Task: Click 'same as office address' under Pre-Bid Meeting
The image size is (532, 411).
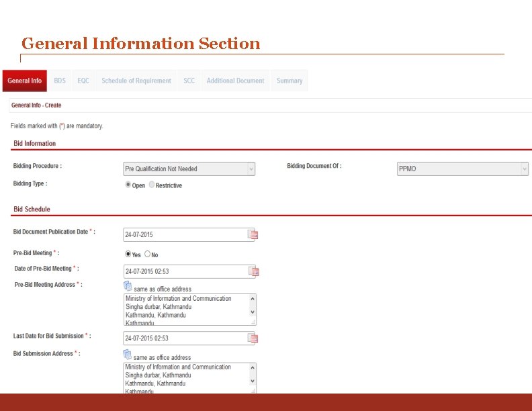Action: pyautogui.click(x=163, y=289)
